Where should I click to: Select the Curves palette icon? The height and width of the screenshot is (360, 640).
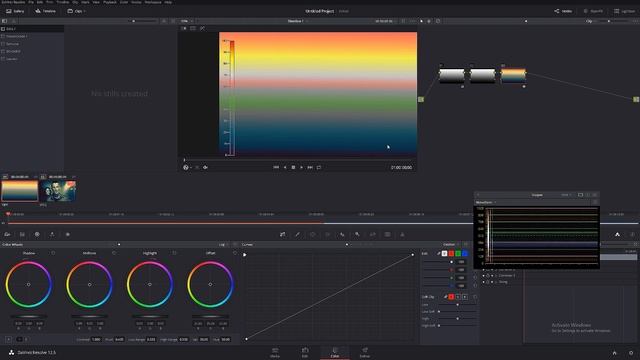pyautogui.click(x=282, y=234)
